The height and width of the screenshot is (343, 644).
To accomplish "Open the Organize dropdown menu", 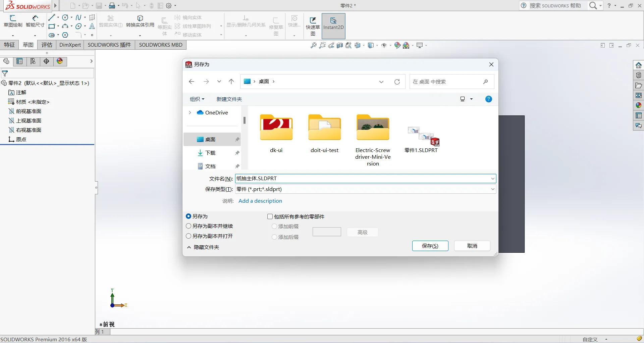I will click(197, 99).
